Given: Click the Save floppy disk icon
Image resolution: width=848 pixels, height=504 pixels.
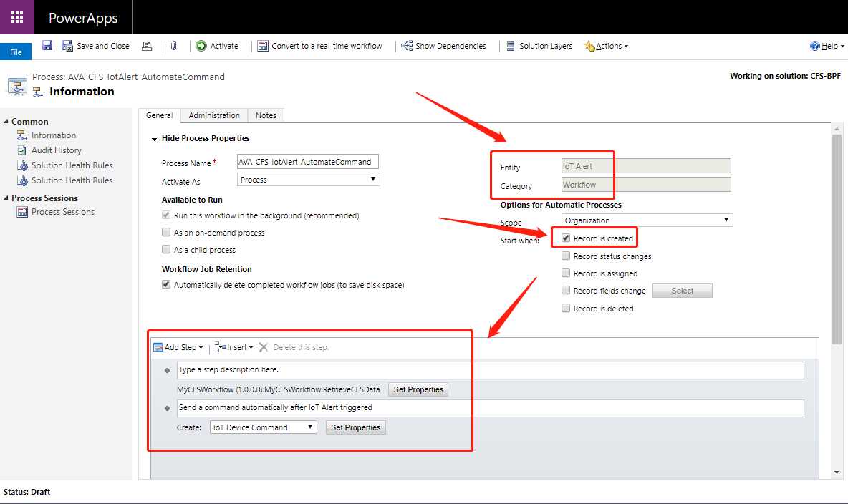Looking at the screenshot, I should (47, 45).
